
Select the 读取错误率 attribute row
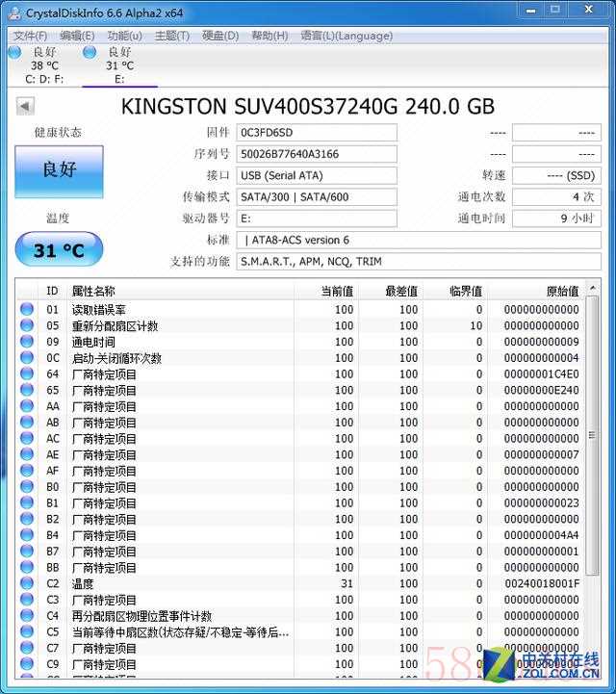click(x=300, y=309)
